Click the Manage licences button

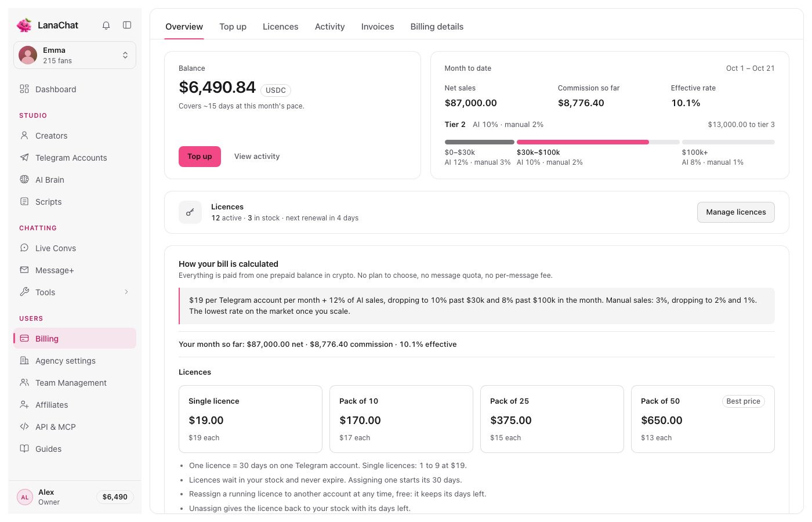click(x=736, y=212)
